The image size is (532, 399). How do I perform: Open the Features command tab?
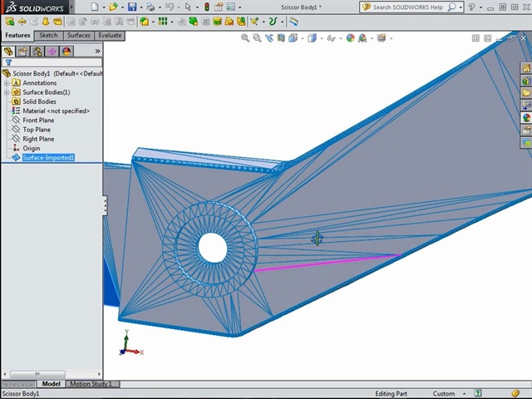point(17,35)
